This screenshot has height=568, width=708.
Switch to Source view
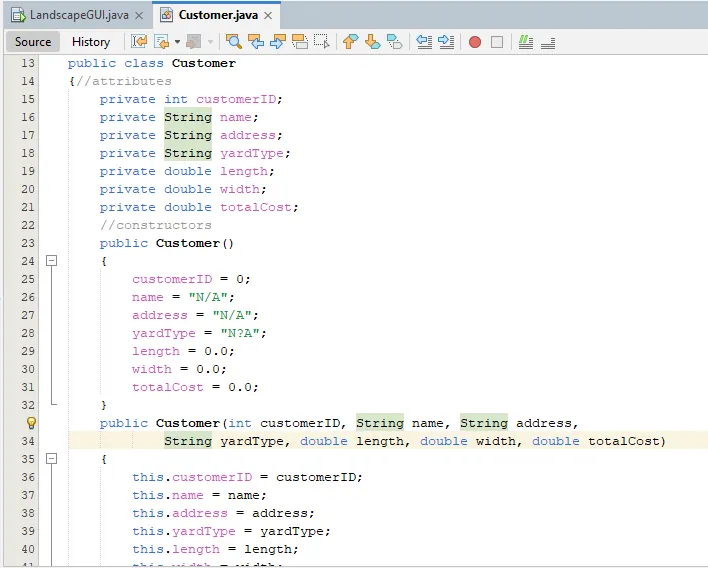coord(33,42)
